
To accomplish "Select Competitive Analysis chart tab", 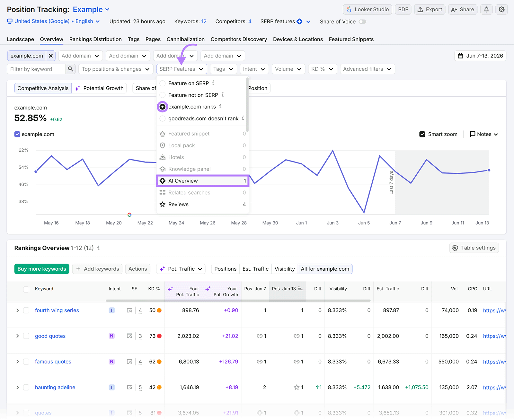I will (x=43, y=88).
